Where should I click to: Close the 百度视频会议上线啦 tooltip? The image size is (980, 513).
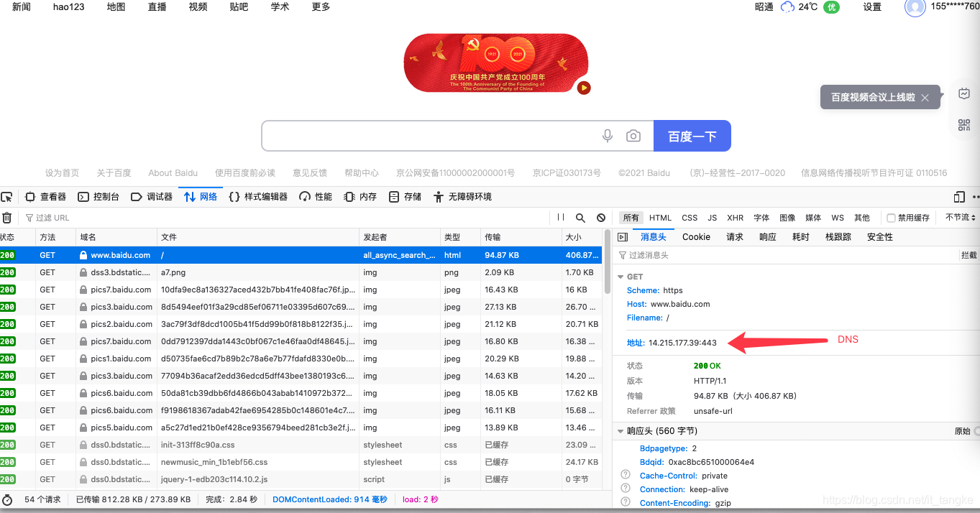click(x=925, y=98)
